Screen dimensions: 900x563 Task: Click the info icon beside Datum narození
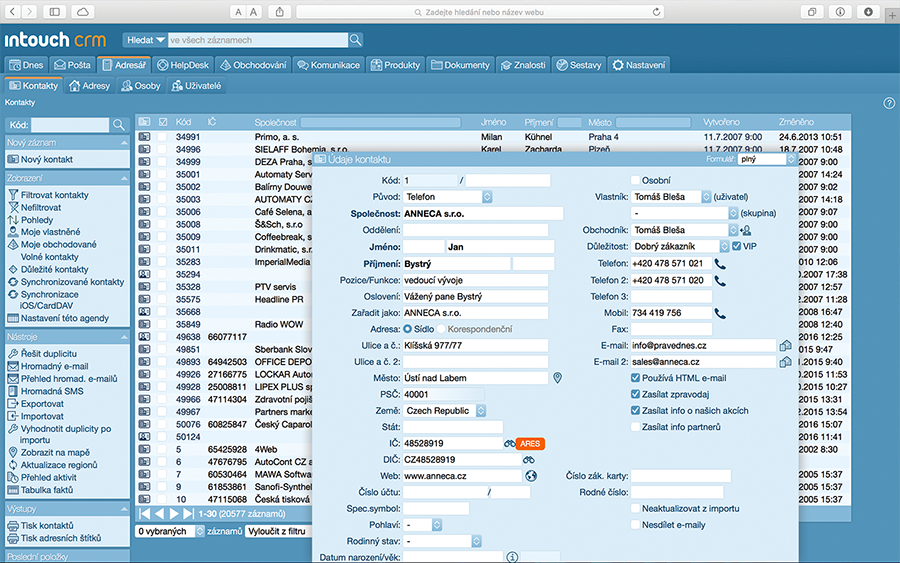(x=512, y=557)
